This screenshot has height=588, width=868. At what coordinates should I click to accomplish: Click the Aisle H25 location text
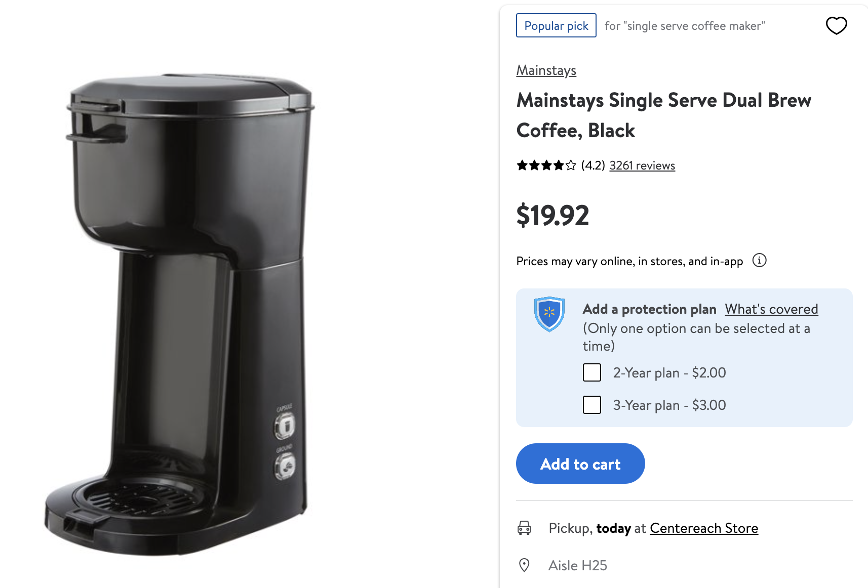577,565
